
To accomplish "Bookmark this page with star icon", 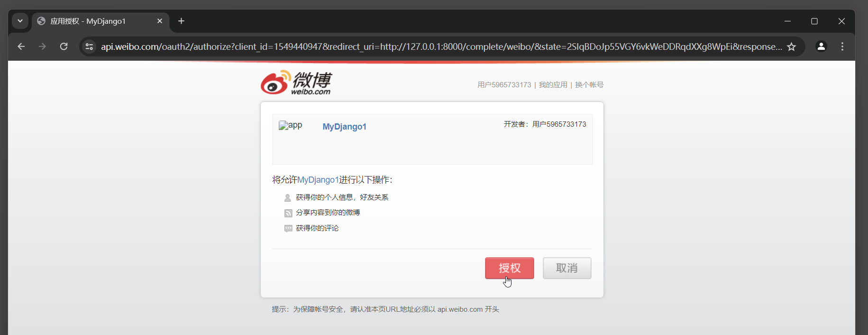I will pyautogui.click(x=791, y=47).
